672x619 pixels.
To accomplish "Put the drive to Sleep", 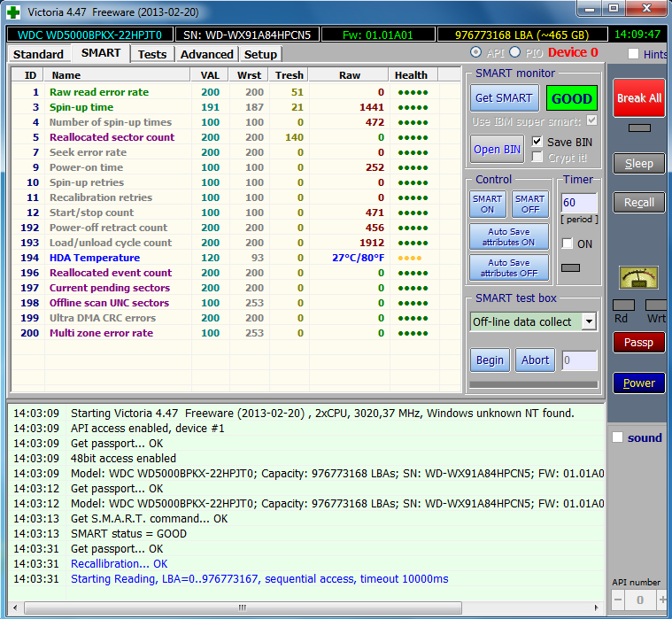I will (x=639, y=163).
